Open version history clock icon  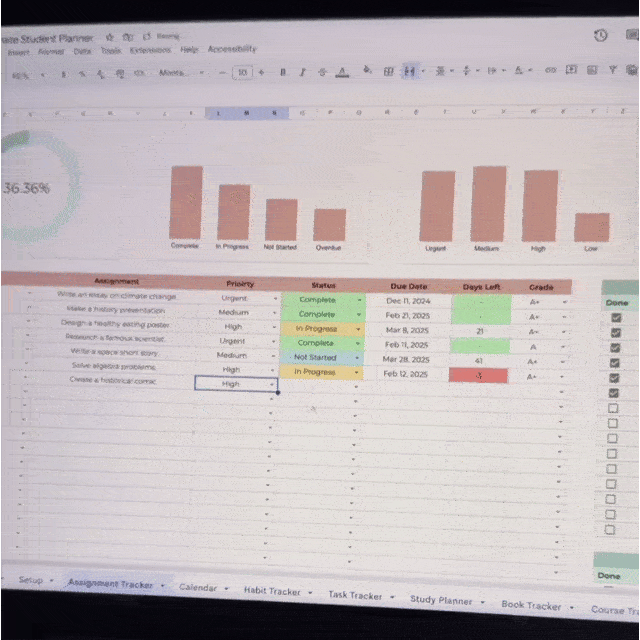coord(600,35)
